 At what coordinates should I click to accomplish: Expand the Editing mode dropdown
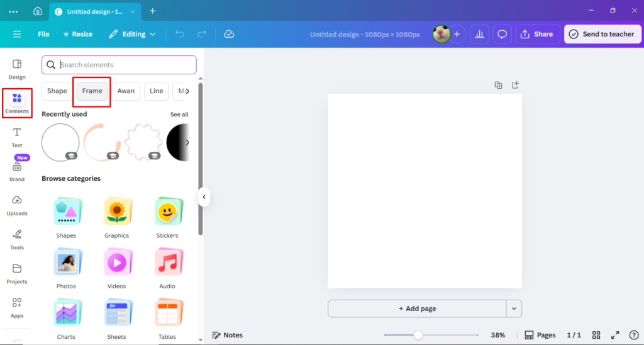tap(134, 34)
